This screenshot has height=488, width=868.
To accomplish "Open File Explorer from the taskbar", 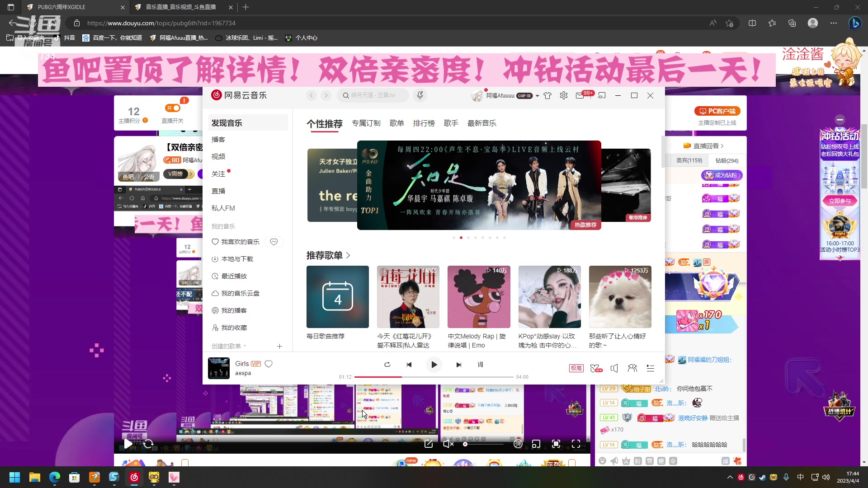I will (x=35, y=477).
